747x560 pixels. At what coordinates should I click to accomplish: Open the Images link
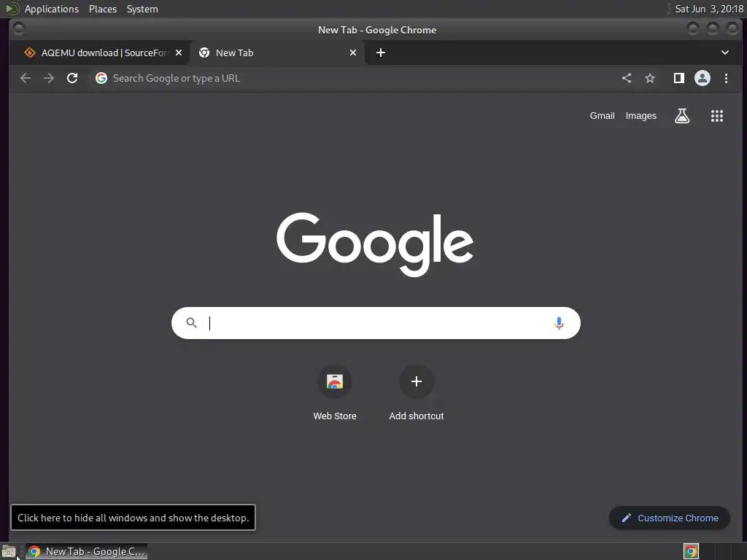[x=640, y=116]
